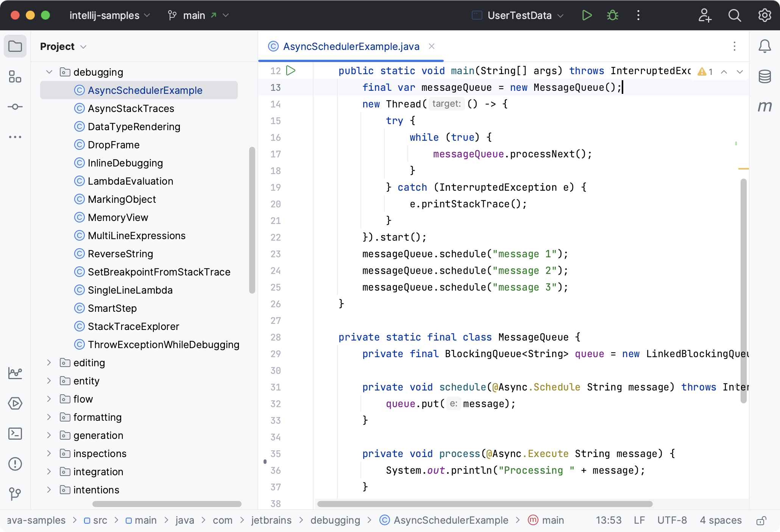Expand the inspections folder

coord(48,453)
